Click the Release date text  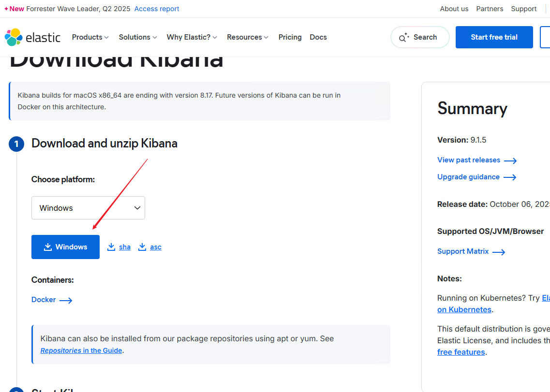(493, 204)
